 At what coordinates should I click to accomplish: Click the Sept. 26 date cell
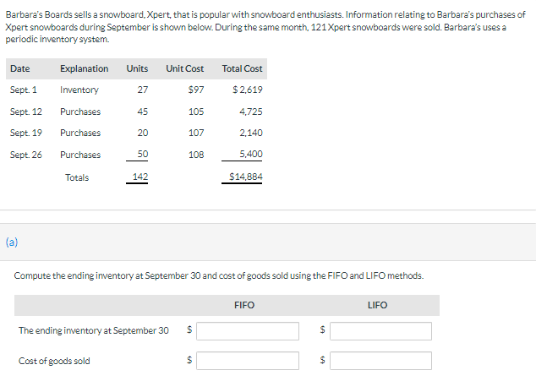(25, 155)
